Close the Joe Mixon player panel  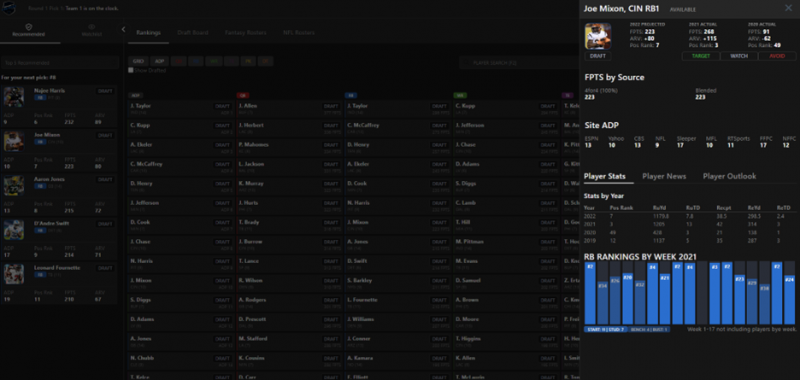pos(788,8)
